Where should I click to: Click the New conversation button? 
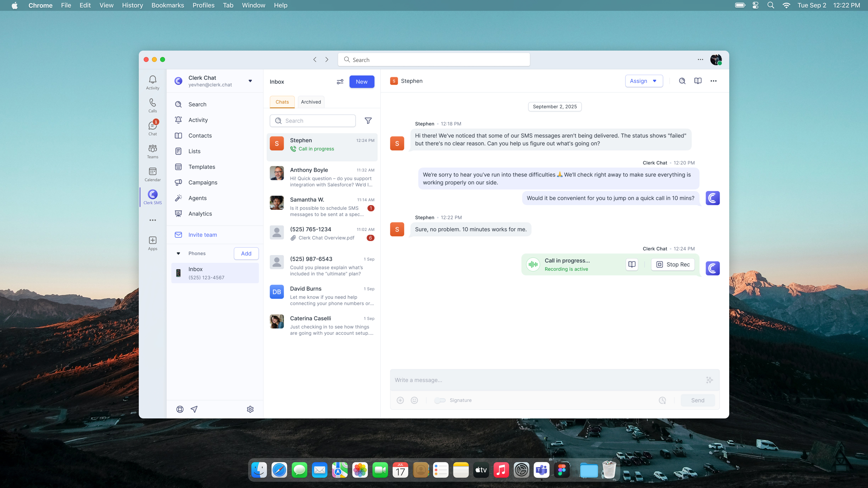(362, 82)
